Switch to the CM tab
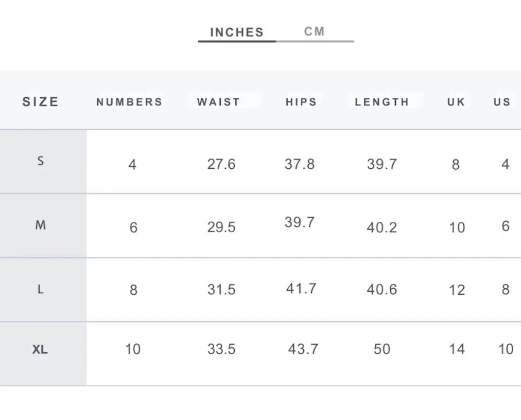521x420 pixels. [315, 31]
